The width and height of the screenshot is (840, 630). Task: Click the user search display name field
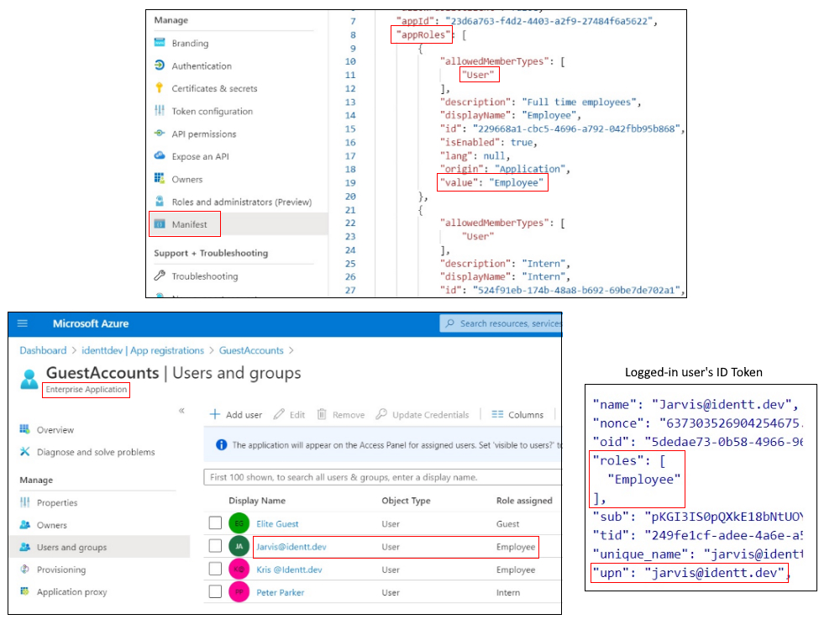tap(382, 477)
